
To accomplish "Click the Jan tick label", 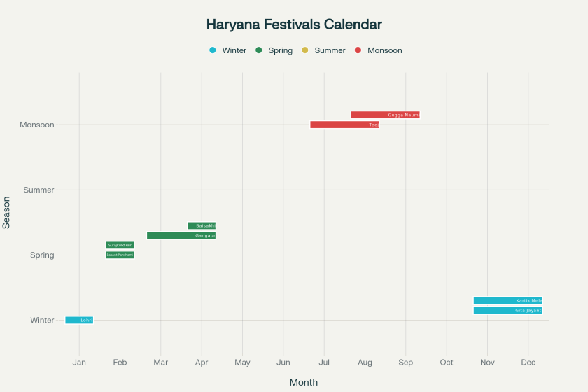I will [x=79, y=363].
